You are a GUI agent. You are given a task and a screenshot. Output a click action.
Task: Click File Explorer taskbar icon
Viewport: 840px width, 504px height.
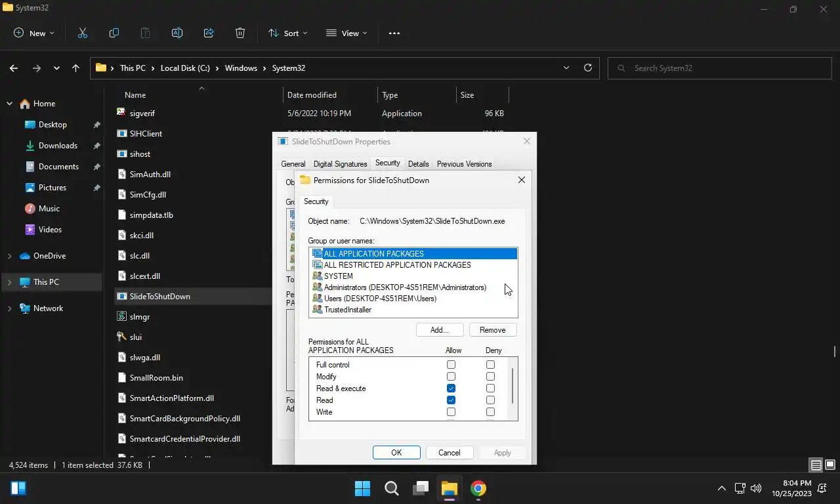pos(450,488)
